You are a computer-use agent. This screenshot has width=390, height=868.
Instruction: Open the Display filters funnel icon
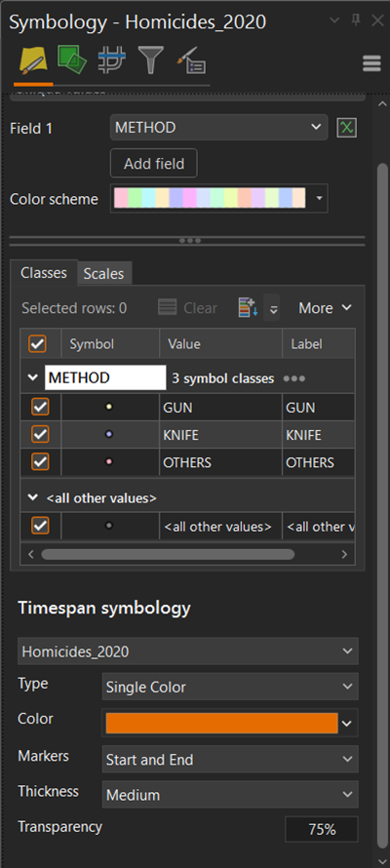[149, 60]
